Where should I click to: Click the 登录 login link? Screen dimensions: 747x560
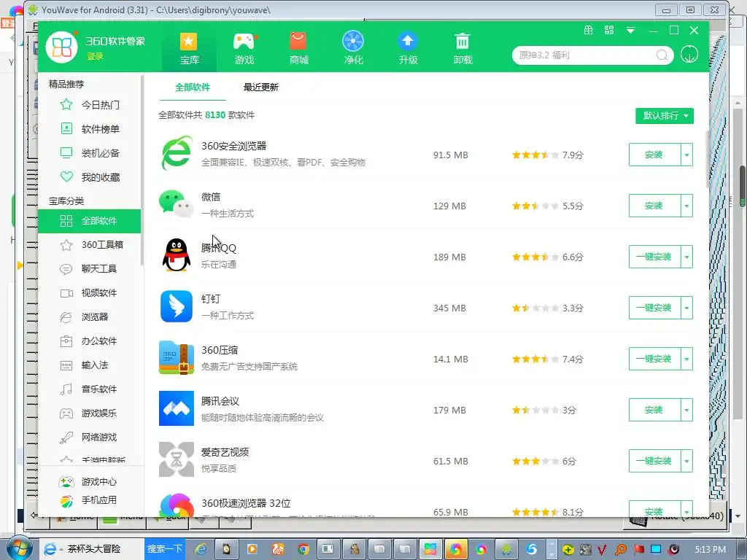(95, 56)
